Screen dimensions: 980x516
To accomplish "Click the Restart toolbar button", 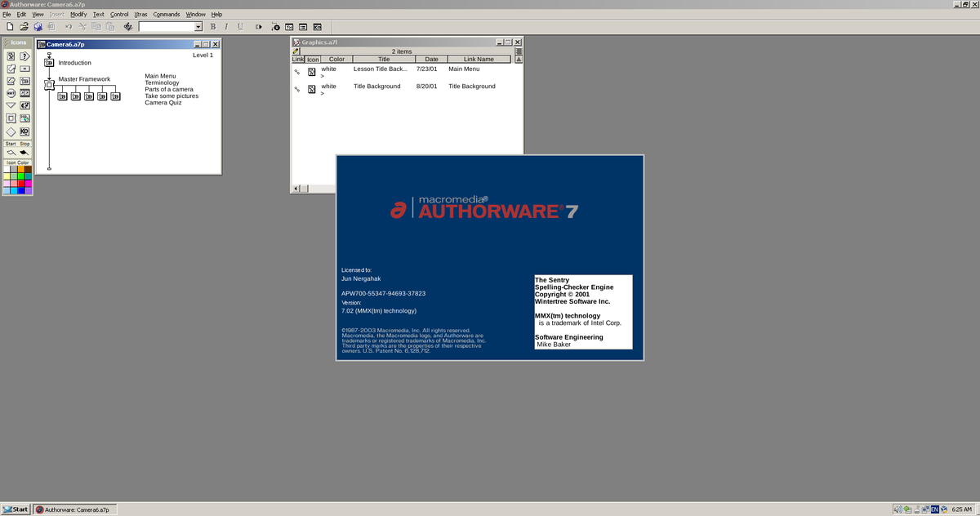I will [259, 26].
